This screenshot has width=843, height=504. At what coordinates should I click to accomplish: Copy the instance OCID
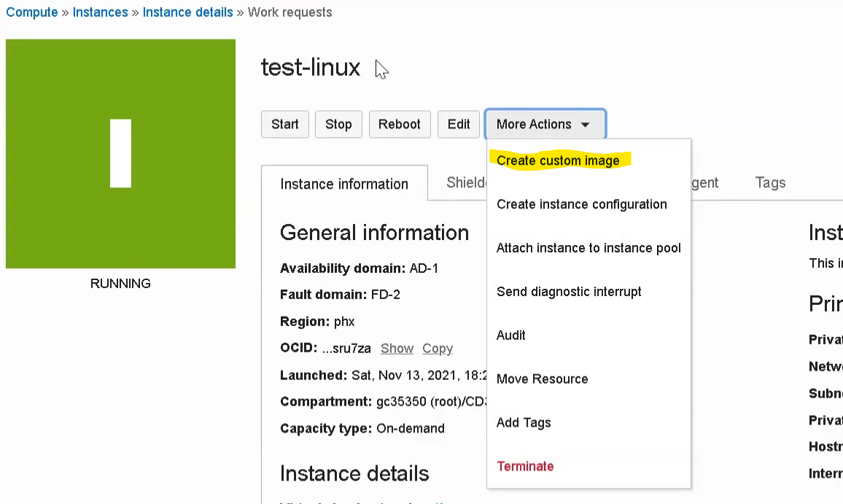tap(437, 349)
